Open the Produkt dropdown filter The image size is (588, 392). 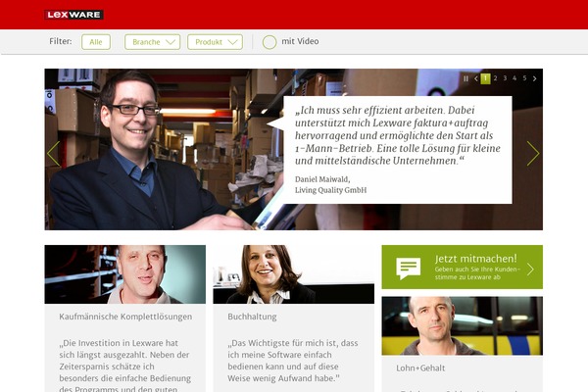tap(215, 42)
